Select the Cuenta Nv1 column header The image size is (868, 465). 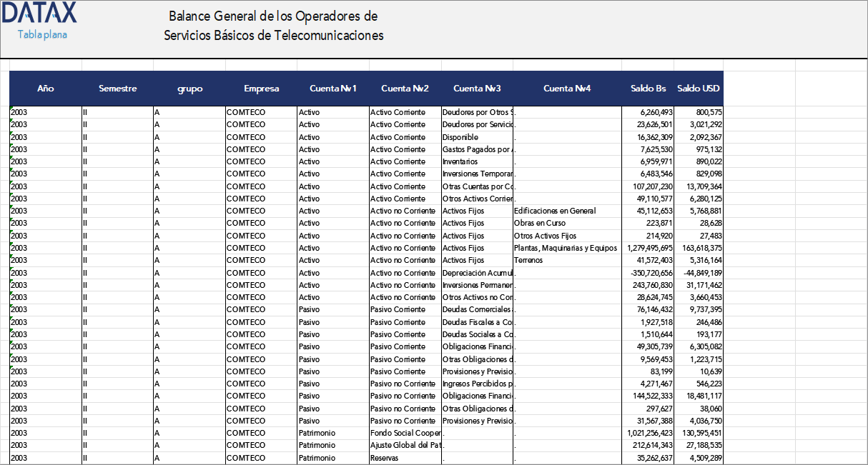point(333,89)
